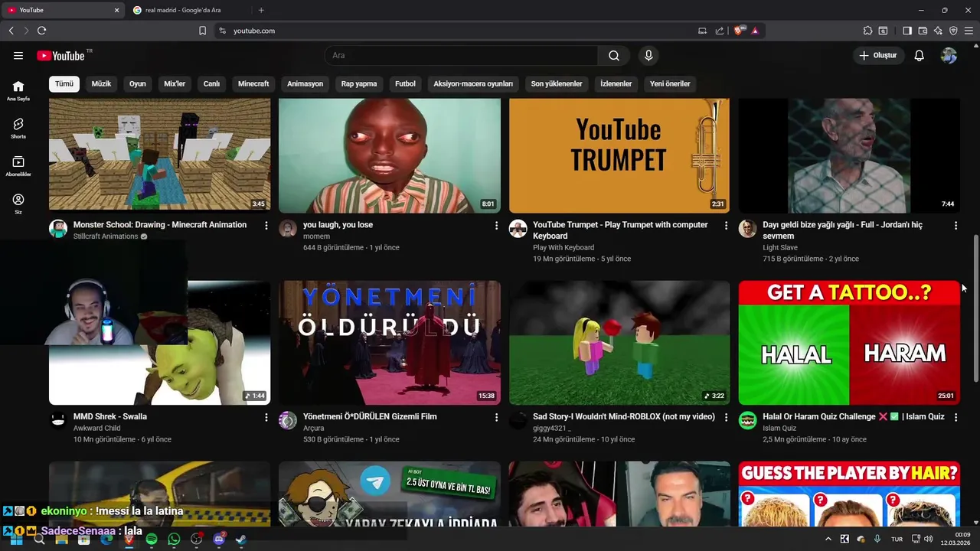Select the Müzik filter chip
The height and width of the screenshot is (551, 980).
(101, 83)
